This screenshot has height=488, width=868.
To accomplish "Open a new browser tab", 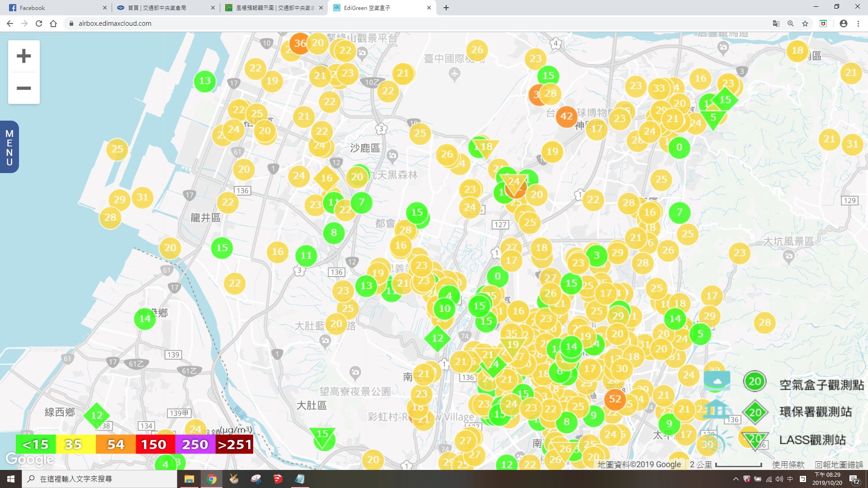I will pyautogui.click(x=446, y=8).
